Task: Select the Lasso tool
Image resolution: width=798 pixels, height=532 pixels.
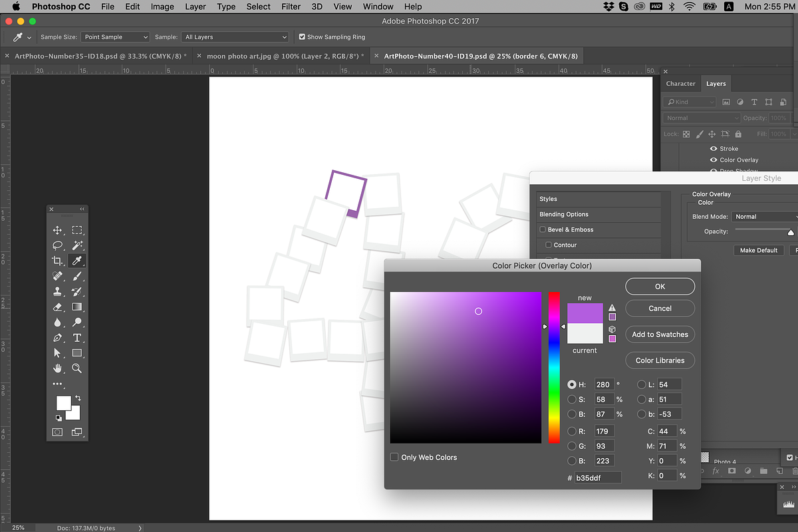Action: pyautogui.click(x=58, y=246)
